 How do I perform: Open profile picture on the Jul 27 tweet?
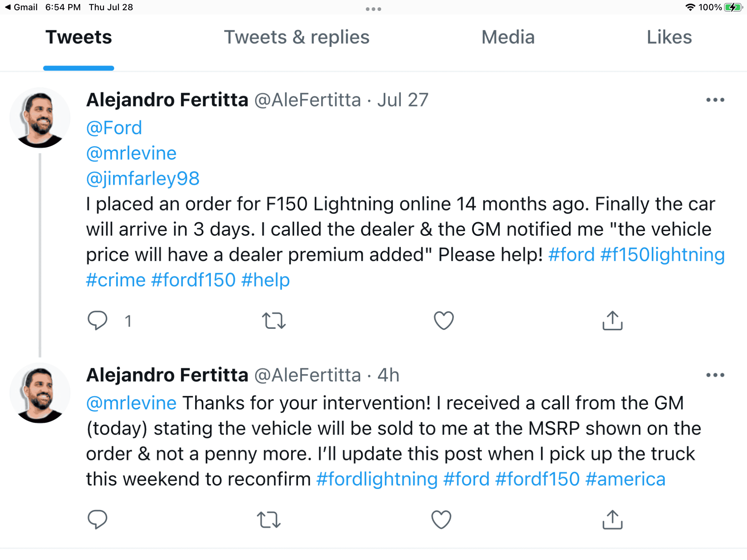pyautogui.click(x=40, y=118)
